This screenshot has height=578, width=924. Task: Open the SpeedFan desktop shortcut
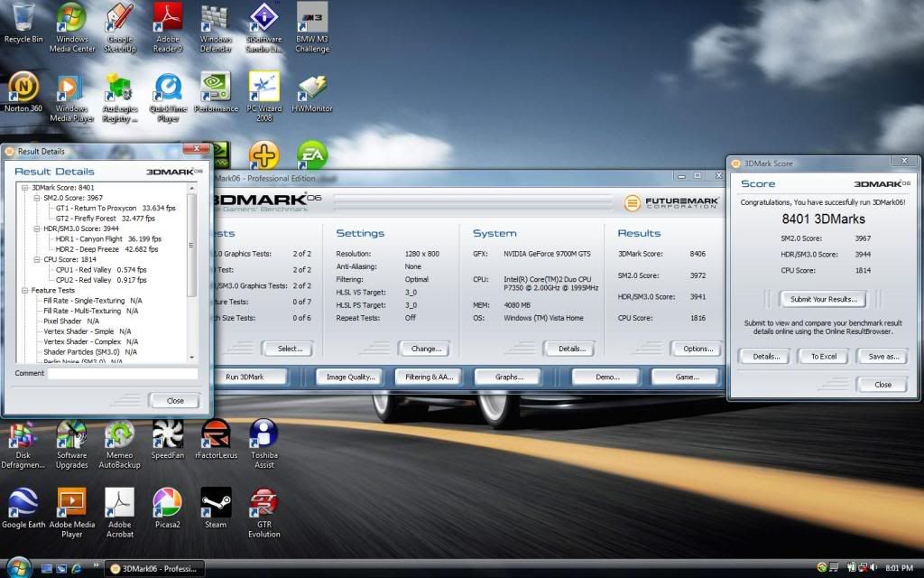(167, 440)
